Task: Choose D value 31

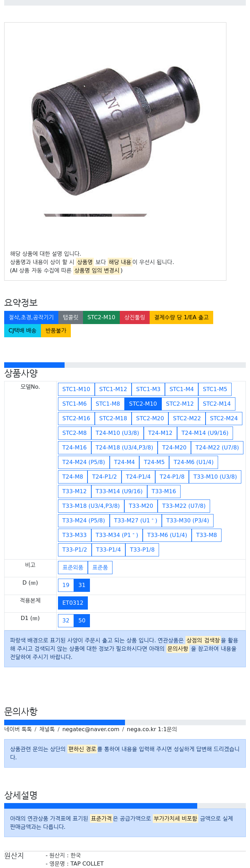Action: tap(82, 585)
